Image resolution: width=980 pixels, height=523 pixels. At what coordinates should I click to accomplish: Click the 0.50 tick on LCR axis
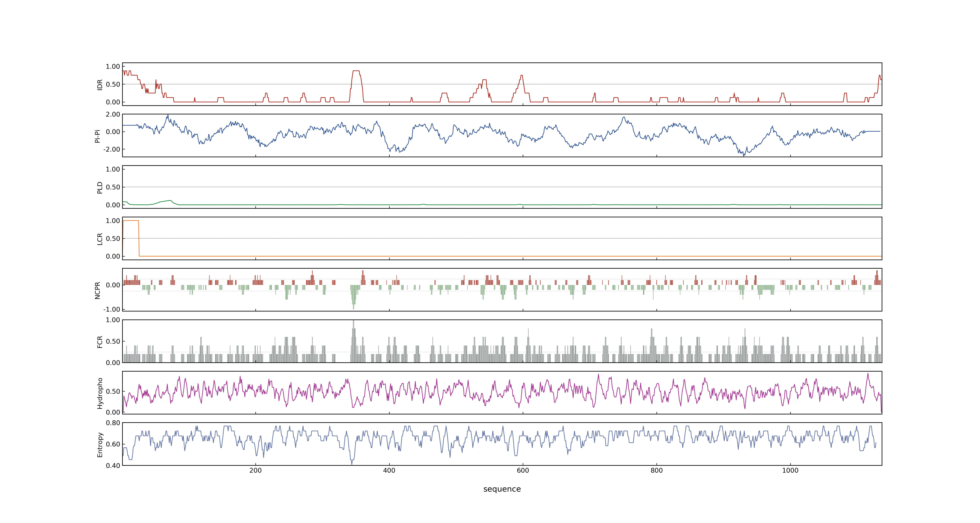113,239
